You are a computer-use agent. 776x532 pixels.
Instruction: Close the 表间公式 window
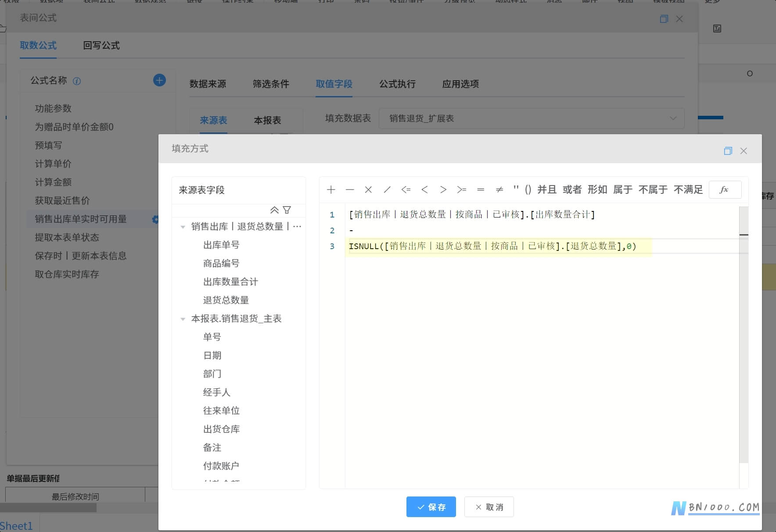click(x=679, y=19)
